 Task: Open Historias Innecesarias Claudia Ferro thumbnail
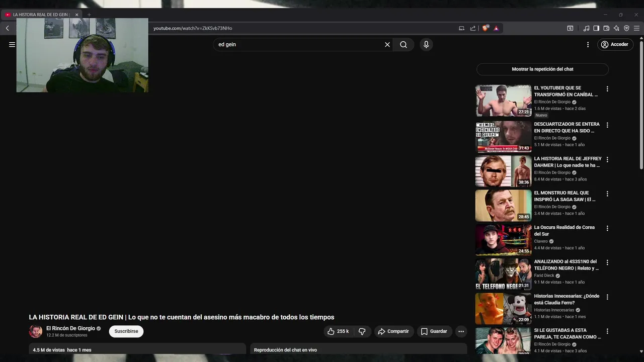503,309
